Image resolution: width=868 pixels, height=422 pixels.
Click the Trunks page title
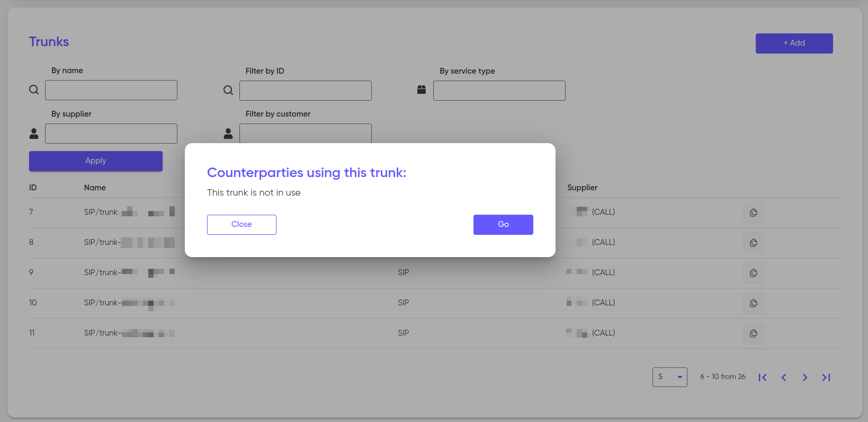[x=49, y=42]
